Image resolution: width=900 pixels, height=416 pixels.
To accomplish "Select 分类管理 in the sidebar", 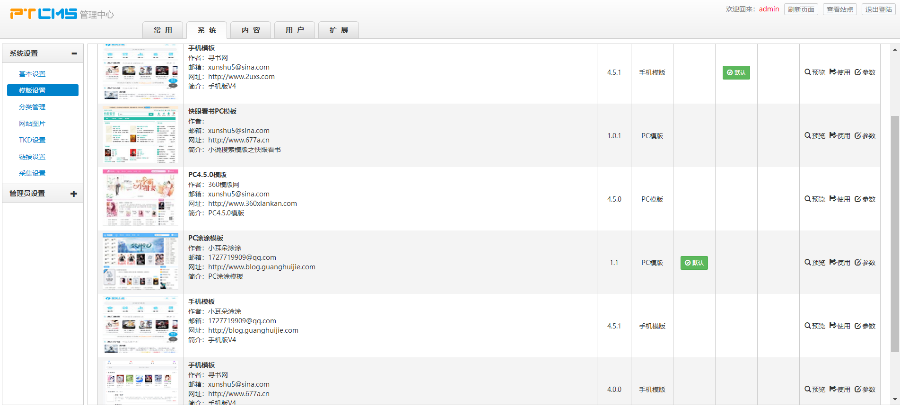I will click(x=32, y=107).
